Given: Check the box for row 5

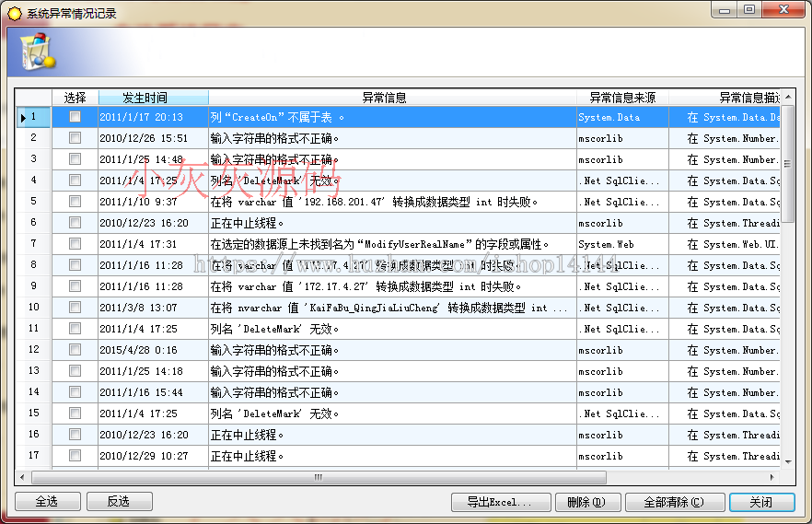Looking at the screenshot, I should point(75,202).
